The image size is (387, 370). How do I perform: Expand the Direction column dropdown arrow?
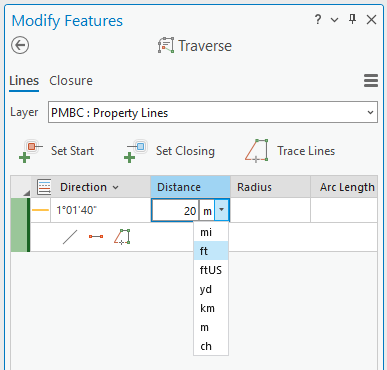pos(115,187)
